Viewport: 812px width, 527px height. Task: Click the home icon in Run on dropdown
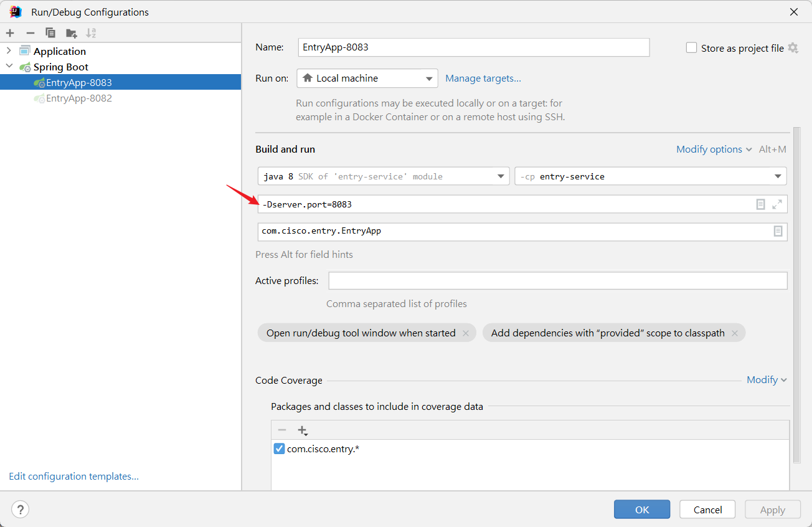[307, 78]
